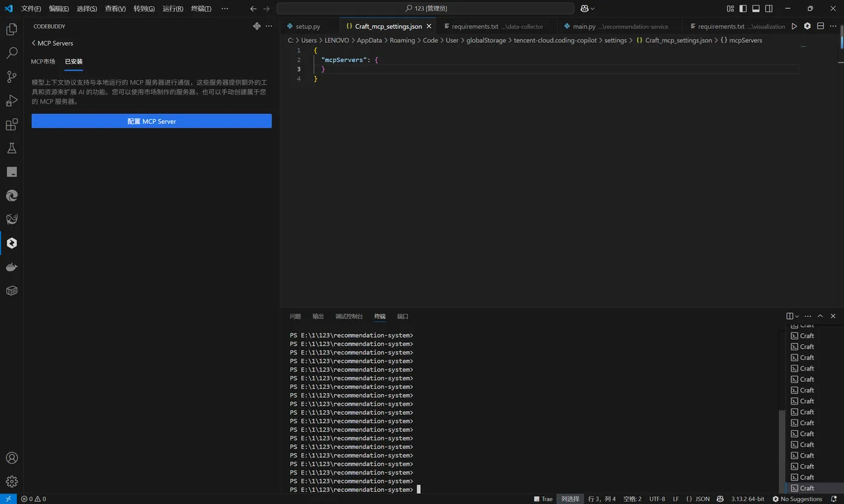The width and height of the screenshot is (844, 504).
Task: Click the 123 [管理员] command center search
Action: [x=425, y=8]
